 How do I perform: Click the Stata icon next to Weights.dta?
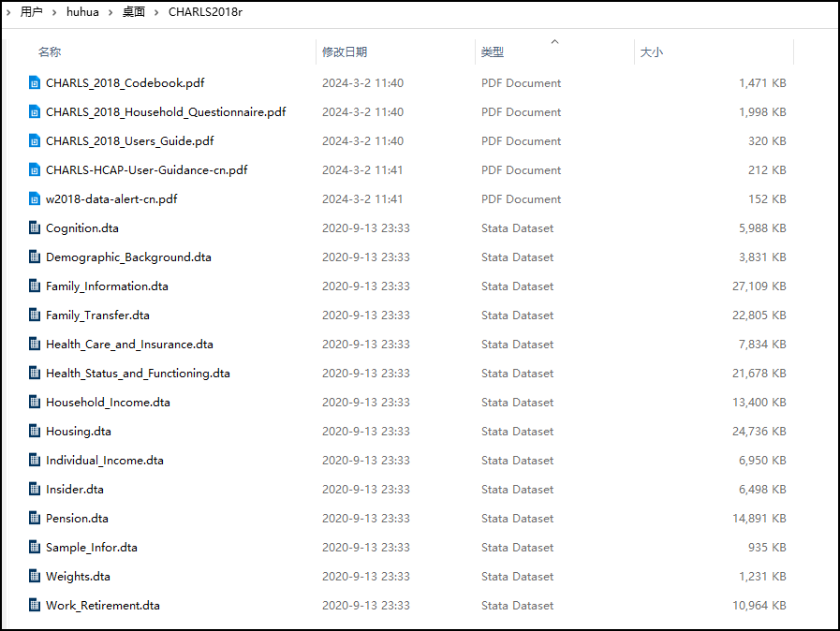(35, 577)
